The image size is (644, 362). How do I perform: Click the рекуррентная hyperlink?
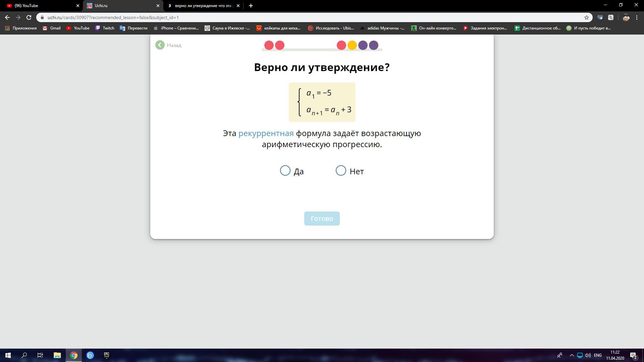265,133
